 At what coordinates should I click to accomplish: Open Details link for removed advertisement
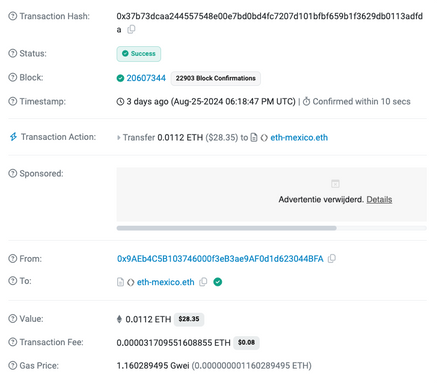[x=379, y=199]
